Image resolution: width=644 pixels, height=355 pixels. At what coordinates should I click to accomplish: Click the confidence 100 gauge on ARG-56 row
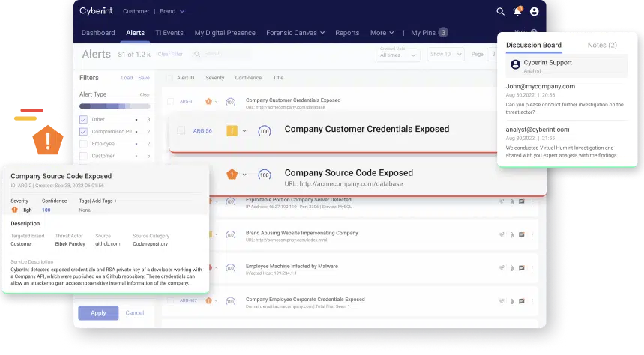265,131
